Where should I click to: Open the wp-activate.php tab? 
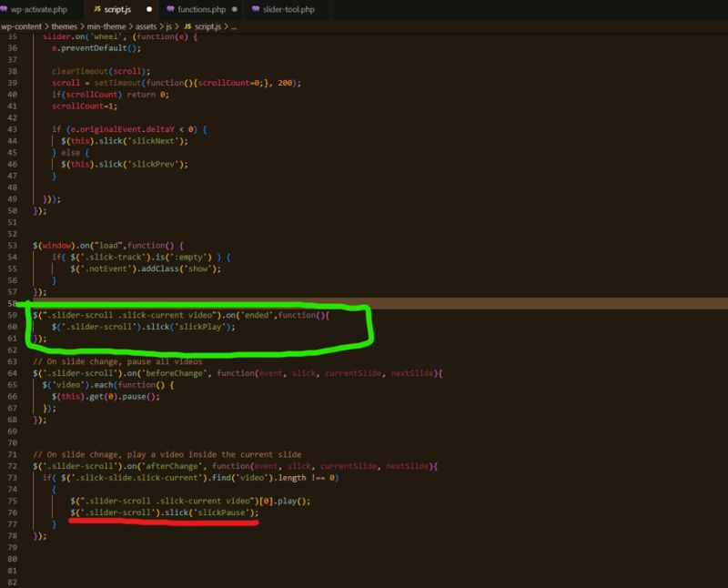click(41, 8)
